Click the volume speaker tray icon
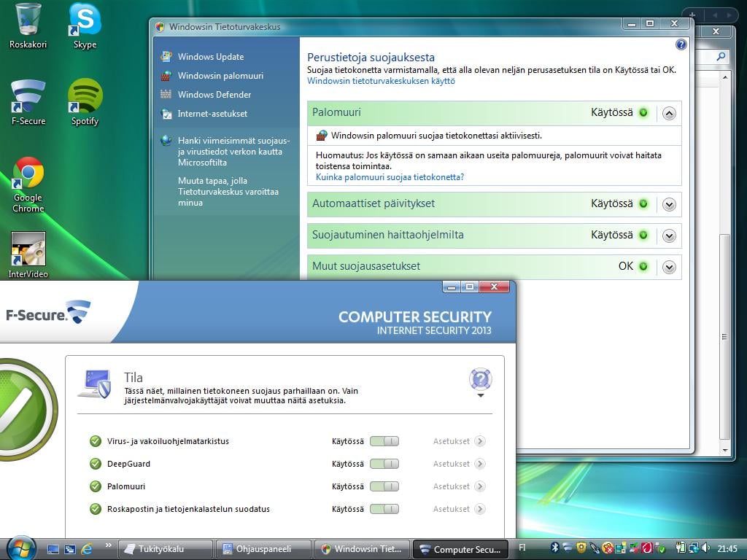The height and width of the screenshot is (560, 747). coord(705,548)
